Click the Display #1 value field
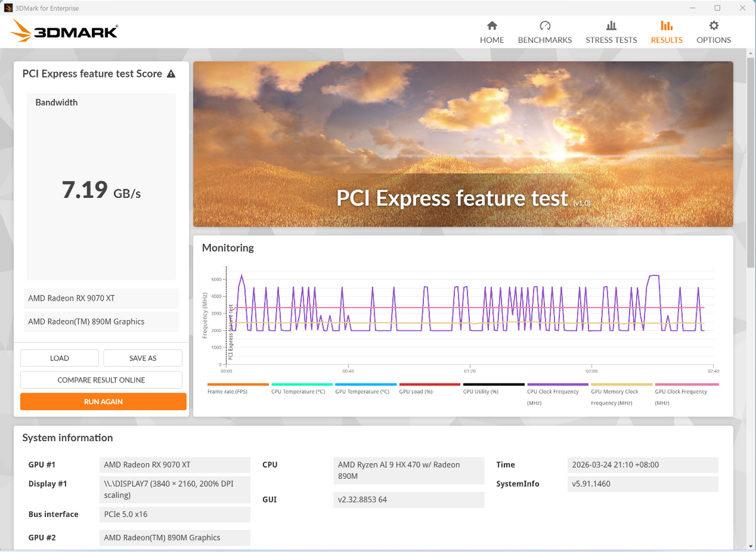 click(175, 490)
